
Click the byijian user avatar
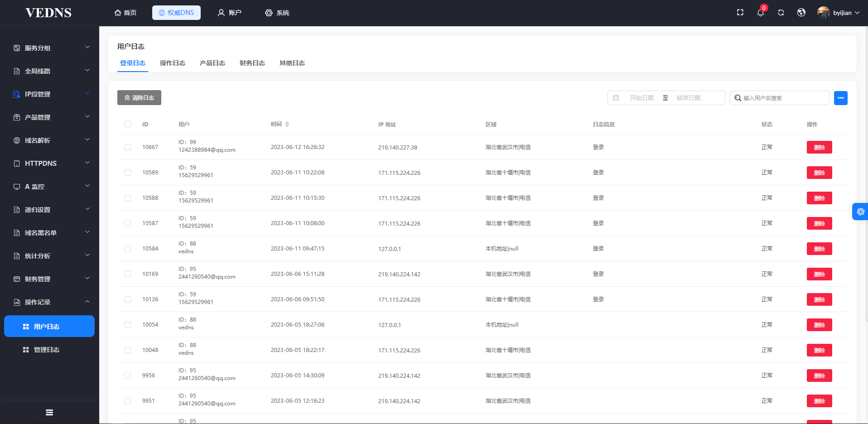[823, 13]
